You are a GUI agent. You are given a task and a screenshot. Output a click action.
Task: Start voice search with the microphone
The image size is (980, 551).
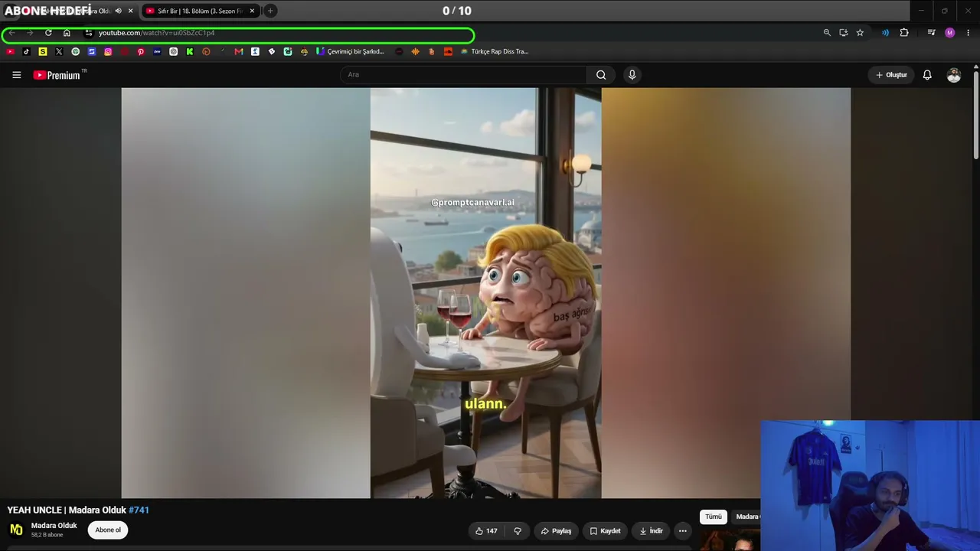632,75
